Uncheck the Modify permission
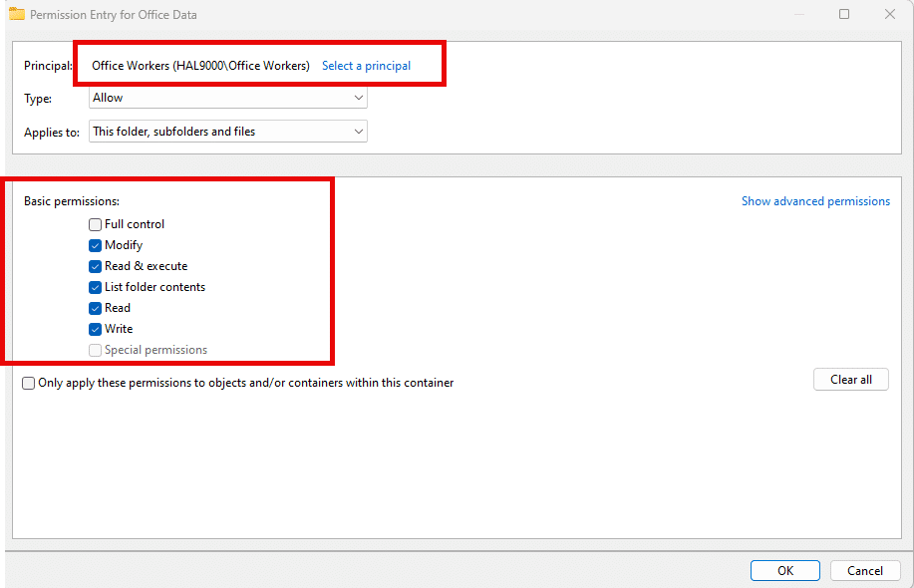The height and width of the screenshot is (588, 914). click(x=95, y=245)
